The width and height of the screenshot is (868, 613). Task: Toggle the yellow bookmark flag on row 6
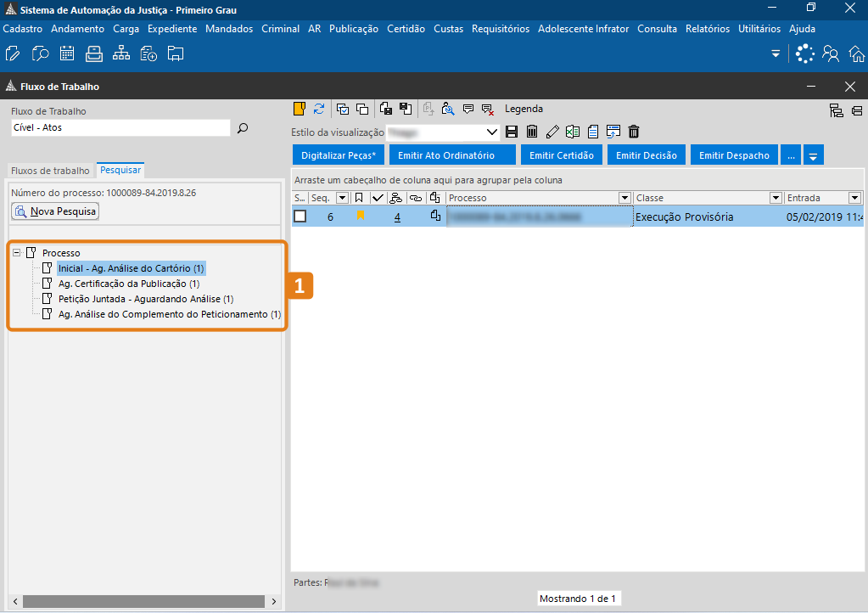click(x=361, y=217)
